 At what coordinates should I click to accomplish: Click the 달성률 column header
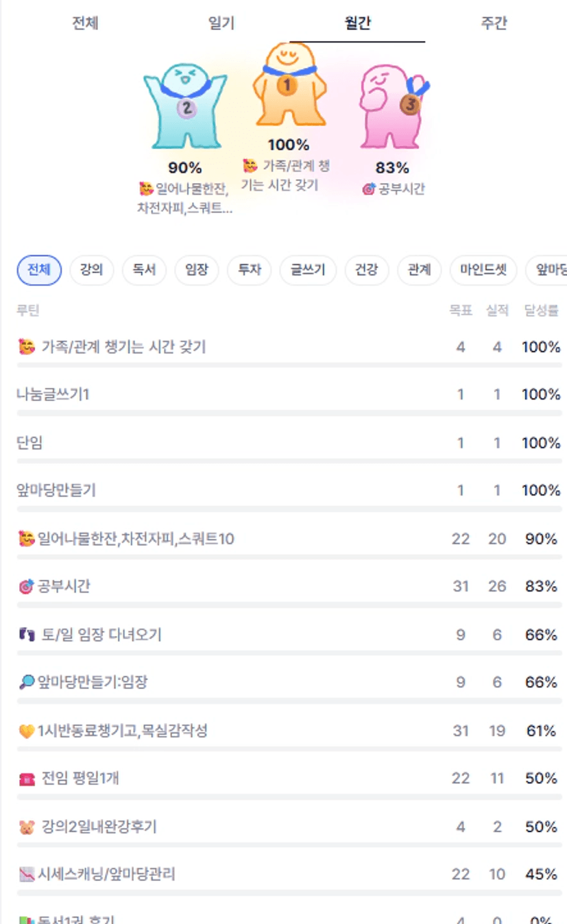(x=541, y=311)
